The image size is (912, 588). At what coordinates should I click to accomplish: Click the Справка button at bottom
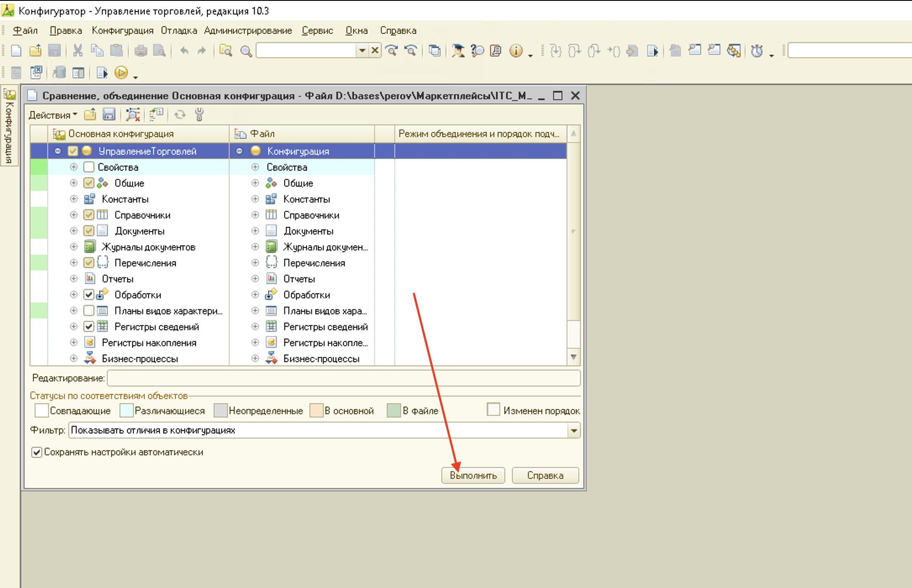coord(545,475)
